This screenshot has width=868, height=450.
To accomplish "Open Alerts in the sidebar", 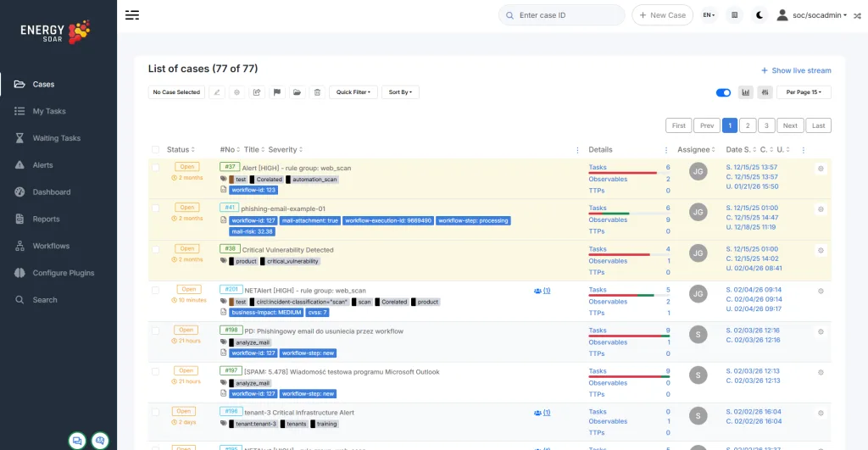I will point(42,165).
